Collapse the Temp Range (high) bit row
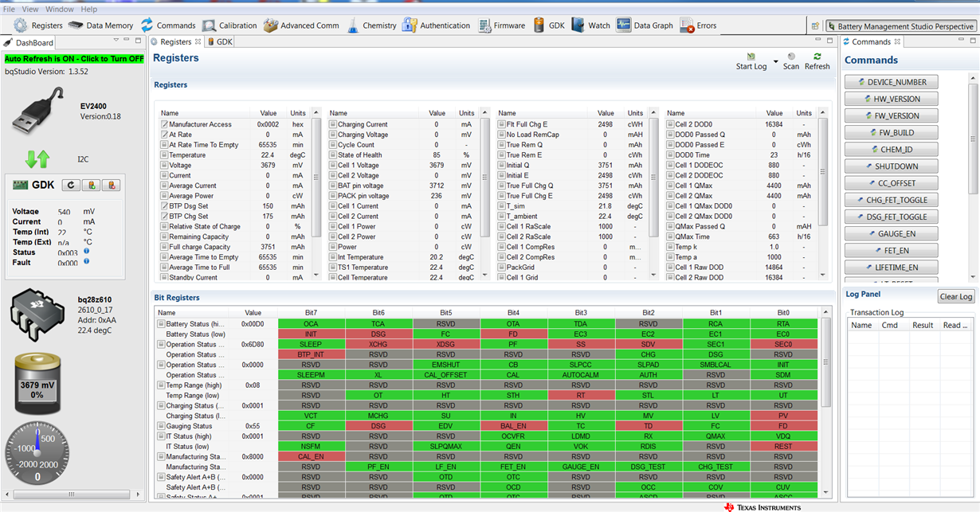This screenshot has width=980, height=512. click(x=161, y=385)
